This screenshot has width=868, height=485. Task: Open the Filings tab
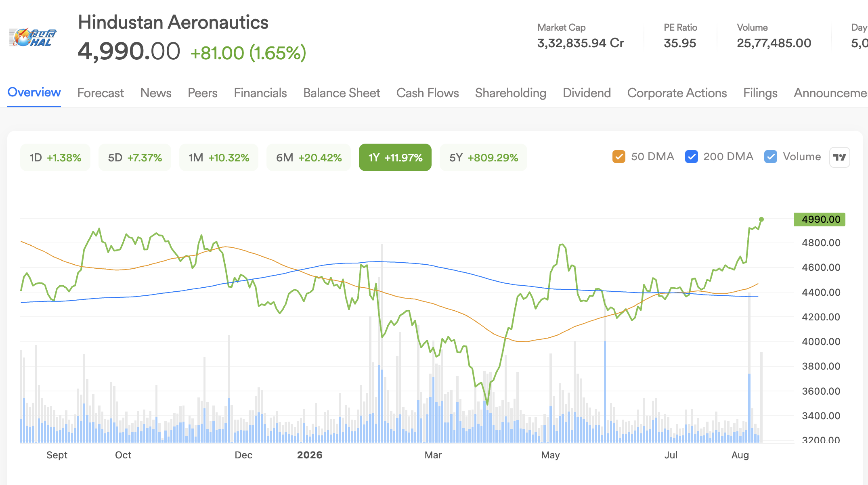point(760,93)
